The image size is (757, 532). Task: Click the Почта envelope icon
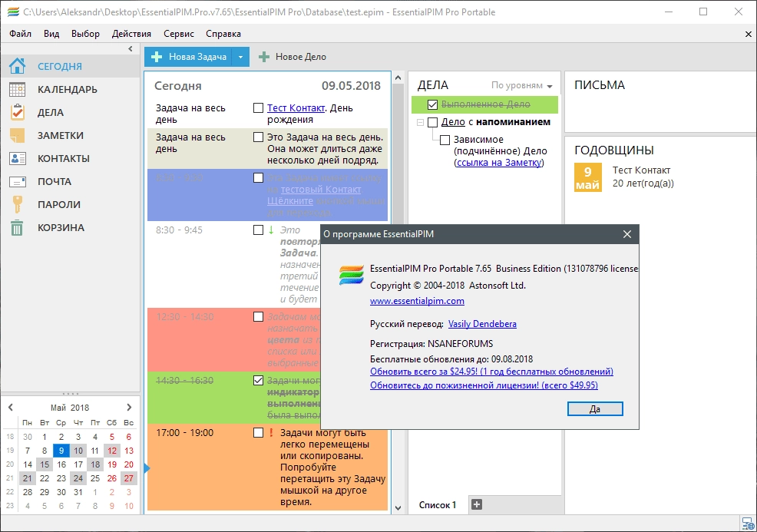18,181
